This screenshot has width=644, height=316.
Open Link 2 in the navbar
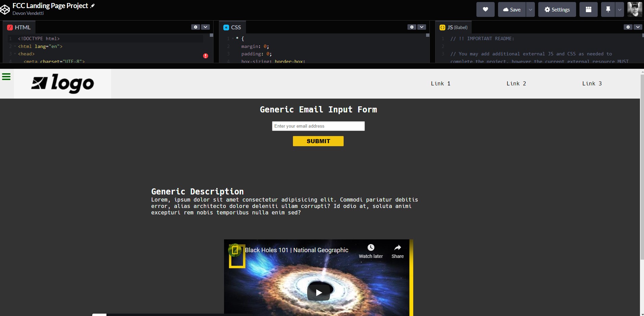click(516, 84)
